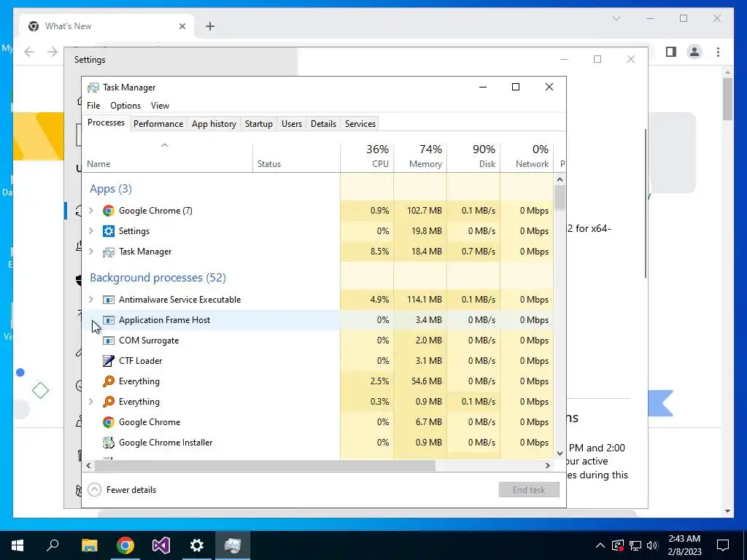Expand the Google Chrome (7) app group

[91, 211]
